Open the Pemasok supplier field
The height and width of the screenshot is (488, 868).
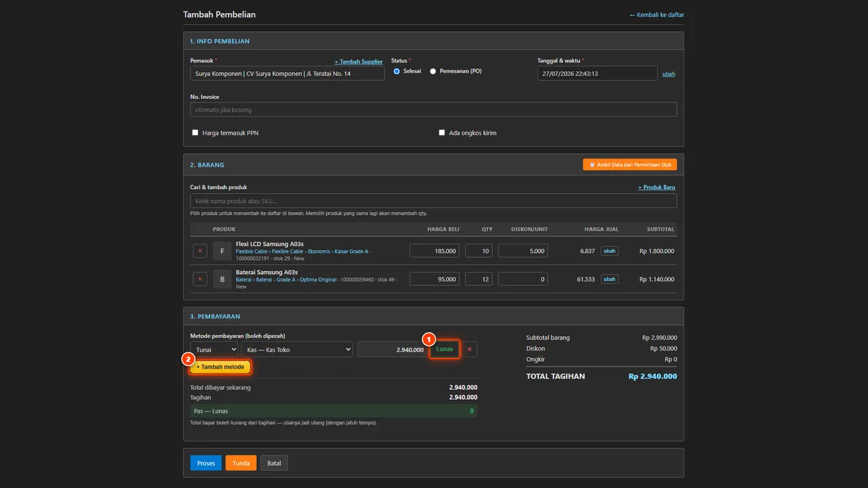tap(288, 73)
